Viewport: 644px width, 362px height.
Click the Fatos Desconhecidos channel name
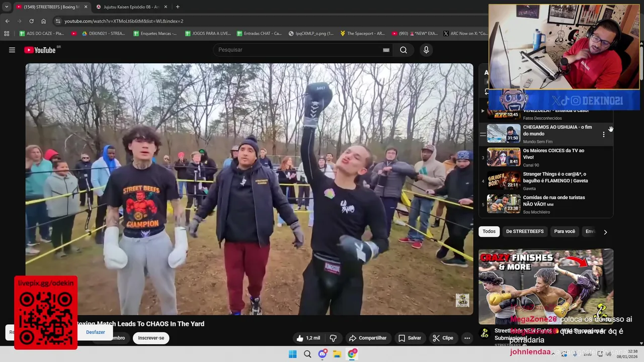click(x=542, y=118)
